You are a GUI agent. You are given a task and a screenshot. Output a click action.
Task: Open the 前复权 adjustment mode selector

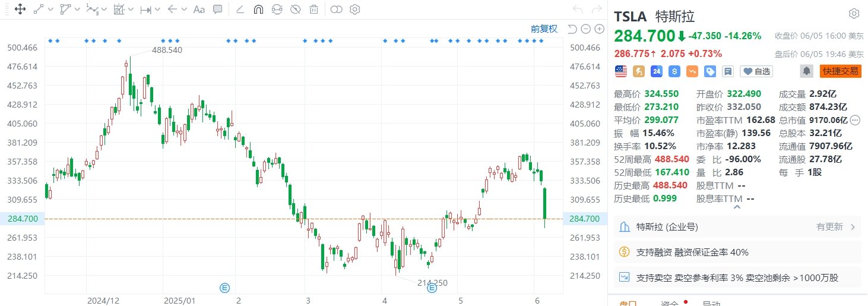[544, 29]
